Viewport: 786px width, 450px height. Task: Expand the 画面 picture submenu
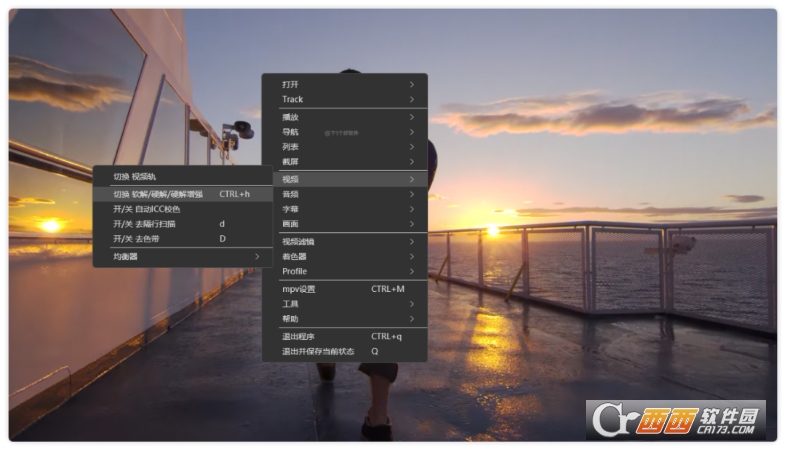tap(350, 224)
